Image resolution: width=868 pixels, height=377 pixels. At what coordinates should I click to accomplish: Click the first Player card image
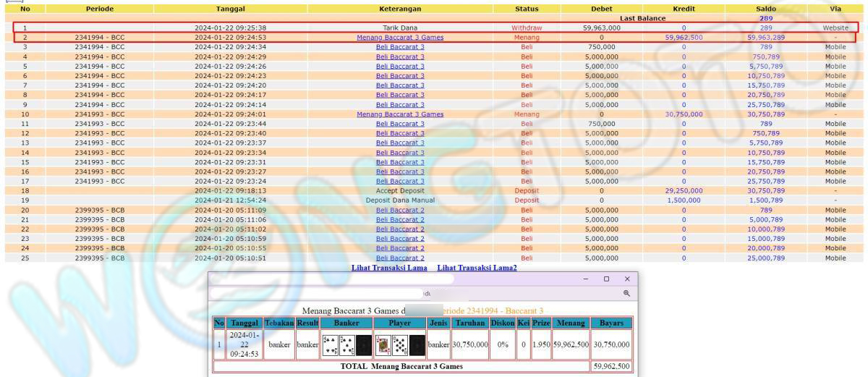tap(383, 345)
